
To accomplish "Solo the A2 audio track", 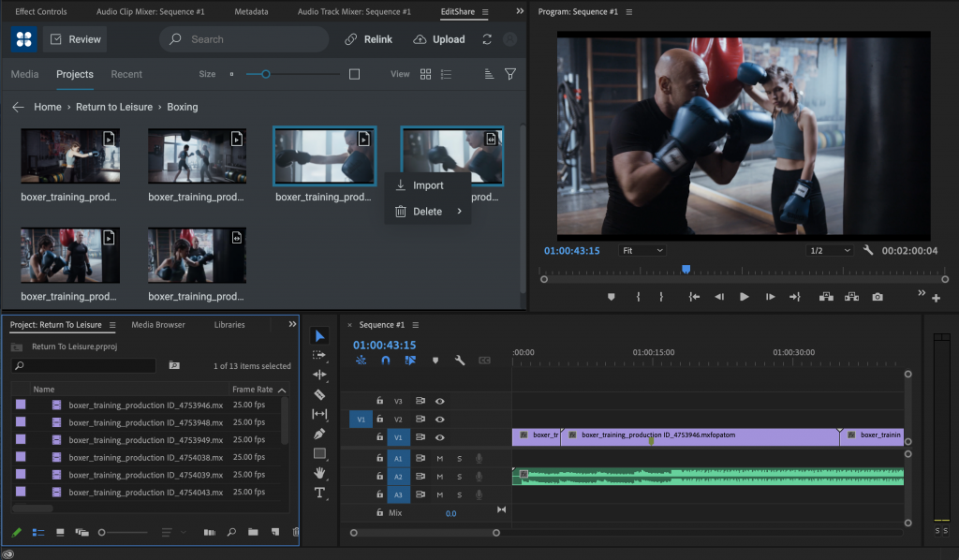I will pos(458,477).
